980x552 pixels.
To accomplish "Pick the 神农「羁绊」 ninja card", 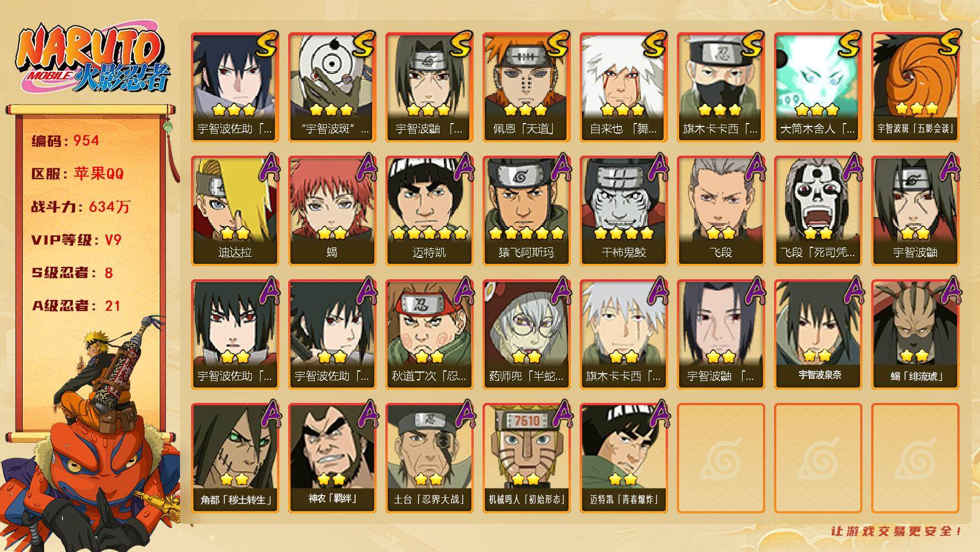I will point(332,458).
